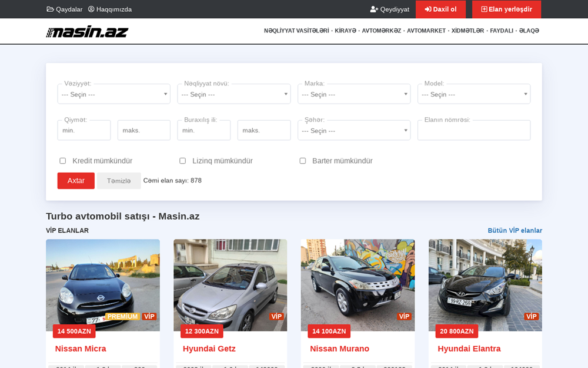588x368 pixels.
Task: Tick the Barter mümkündür checkbox
Action: coord(303,161)
